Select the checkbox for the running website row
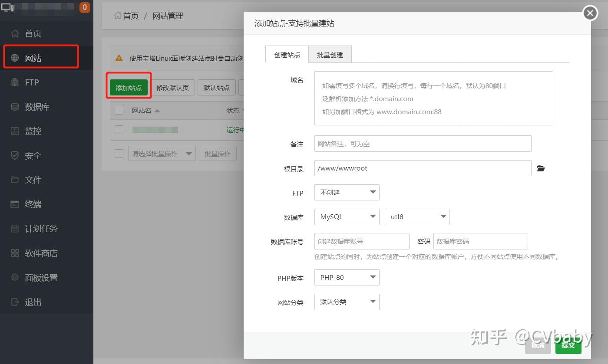 coord(119,129)
